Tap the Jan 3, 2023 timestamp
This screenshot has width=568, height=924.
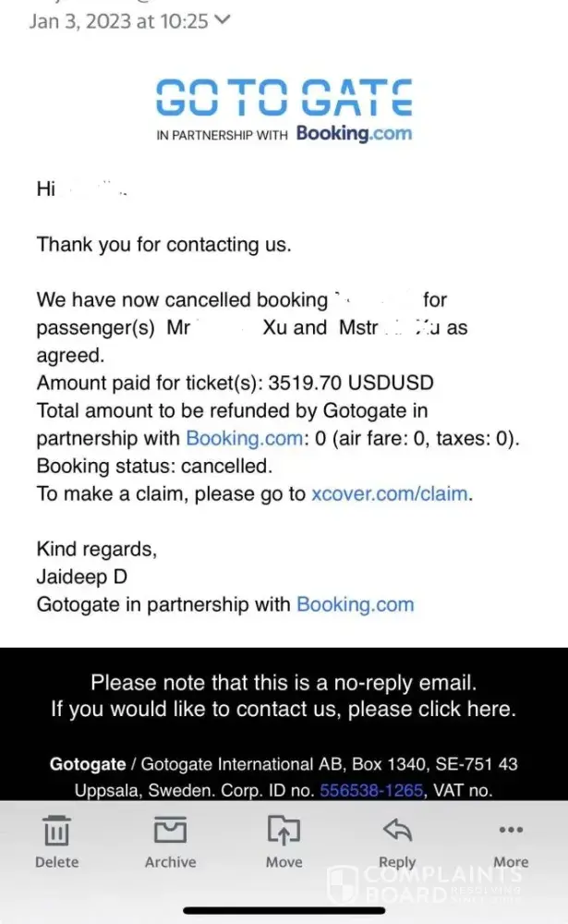119,21
